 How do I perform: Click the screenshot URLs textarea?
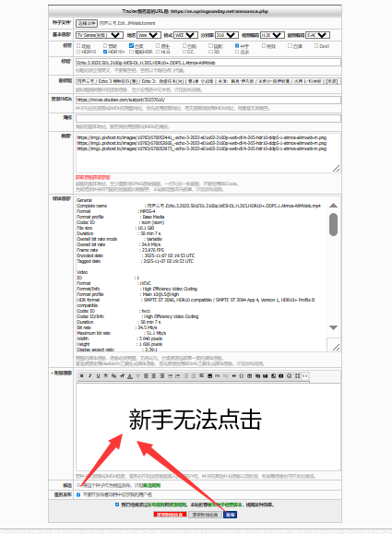pos(208,153)
